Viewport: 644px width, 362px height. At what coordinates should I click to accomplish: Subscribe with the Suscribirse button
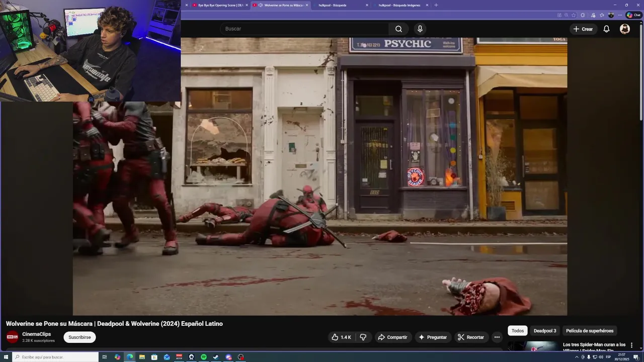(x=79, y=337)
